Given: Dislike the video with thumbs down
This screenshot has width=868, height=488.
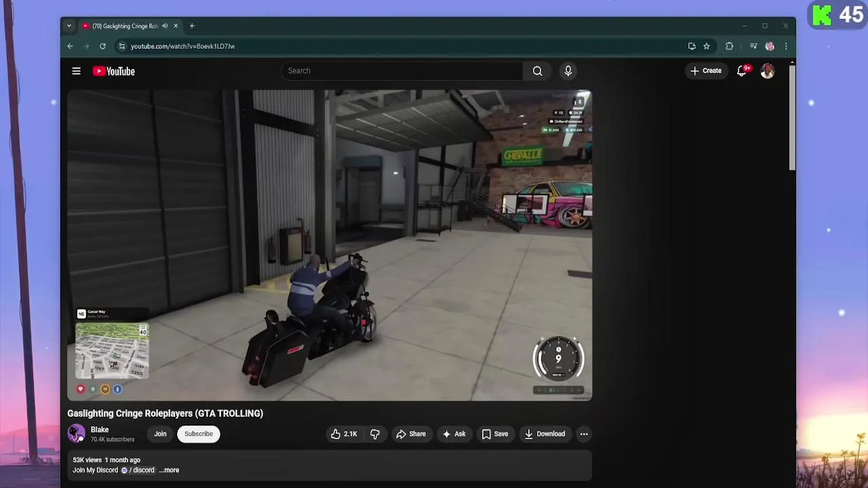Looking at the screenshot, I should tap(375, 434).
